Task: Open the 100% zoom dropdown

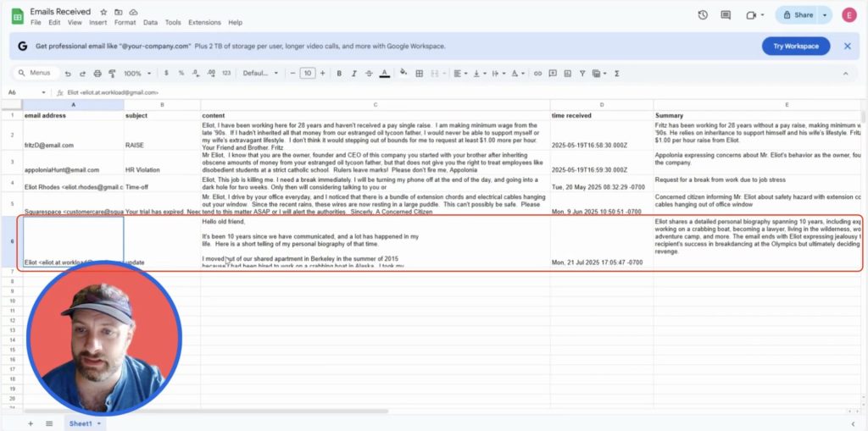Action: tap(137, 74)
